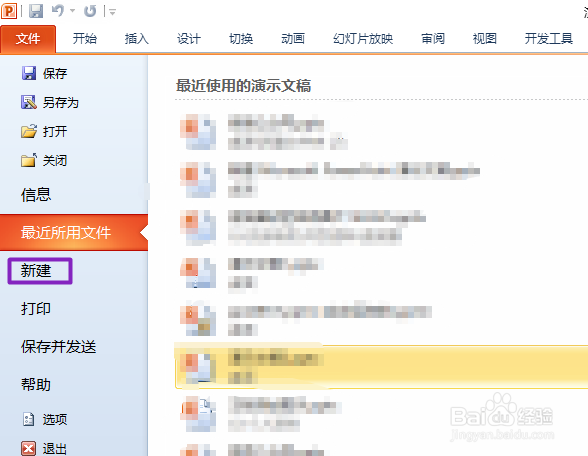
Task: Click 新建 to create a presentation
Action: pyautogui.click(x=36, y=271)
